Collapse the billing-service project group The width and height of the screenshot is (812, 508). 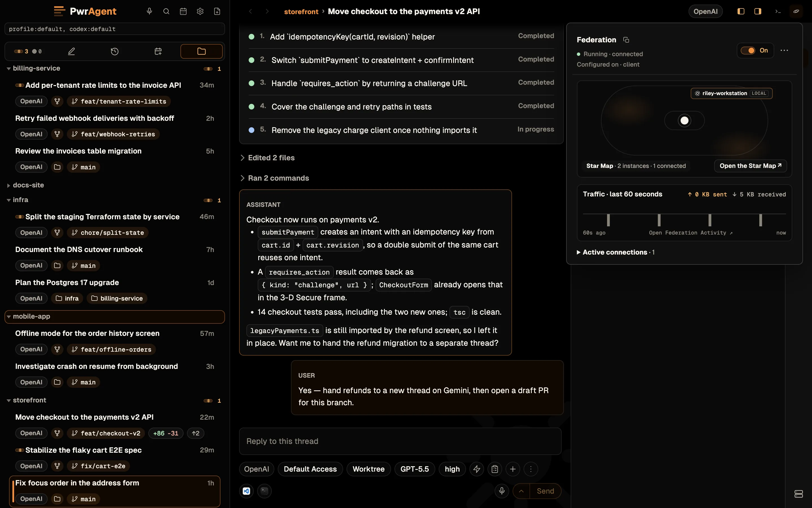coord(9,69)
